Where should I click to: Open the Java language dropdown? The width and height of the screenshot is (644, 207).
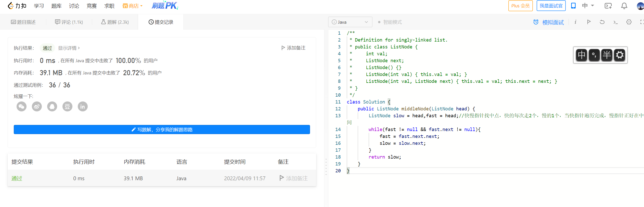point(350,22)
